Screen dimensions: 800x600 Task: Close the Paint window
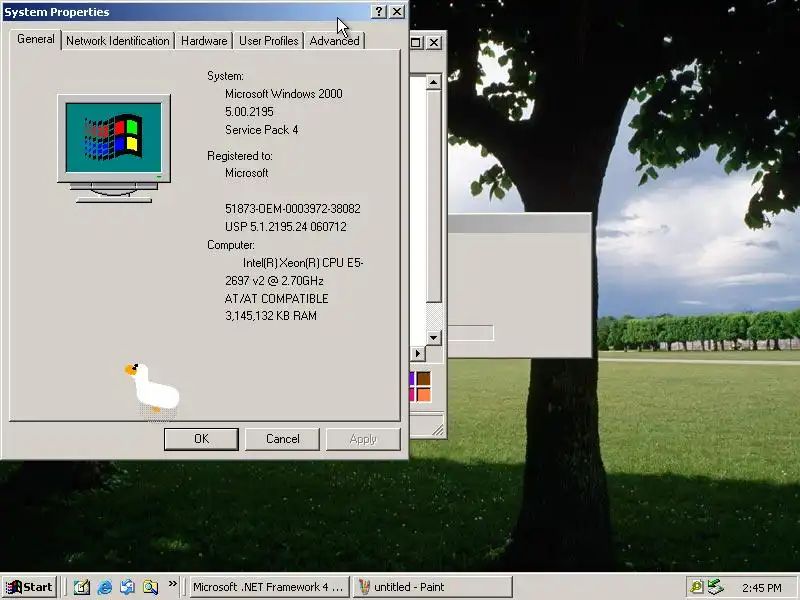[x=434, y=42]
